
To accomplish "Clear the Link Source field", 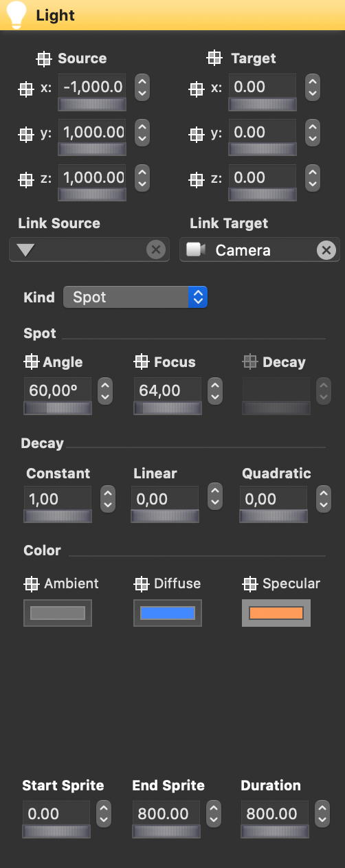I will tap(156, 250).
